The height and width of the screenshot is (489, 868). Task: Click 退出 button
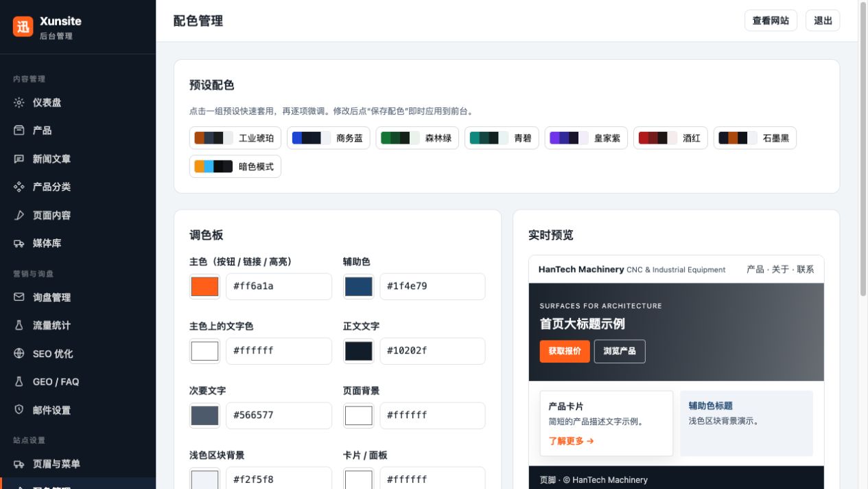823,21
